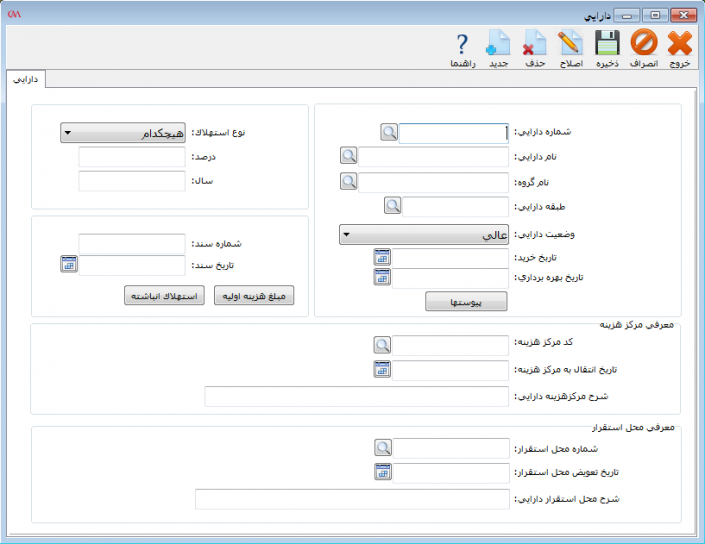Open calendar picker for تاریخ سند
705x544 pixels.
click(68, 264)
